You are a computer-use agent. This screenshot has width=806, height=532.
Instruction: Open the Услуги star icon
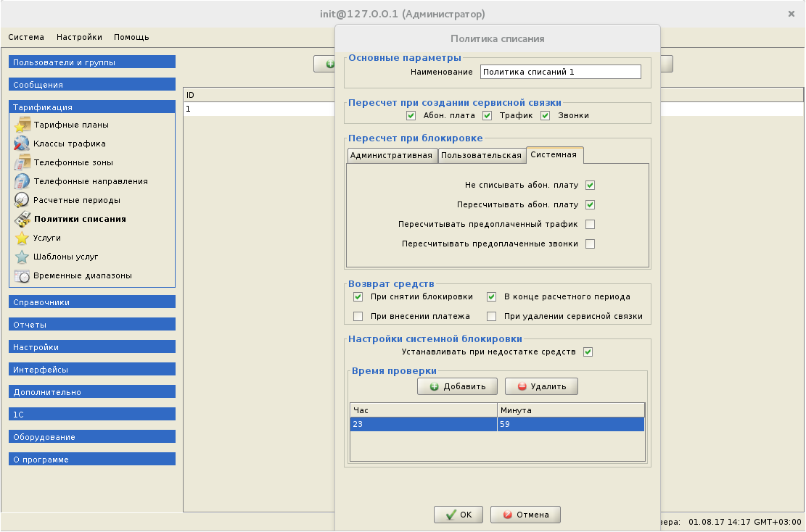(22, 238)
